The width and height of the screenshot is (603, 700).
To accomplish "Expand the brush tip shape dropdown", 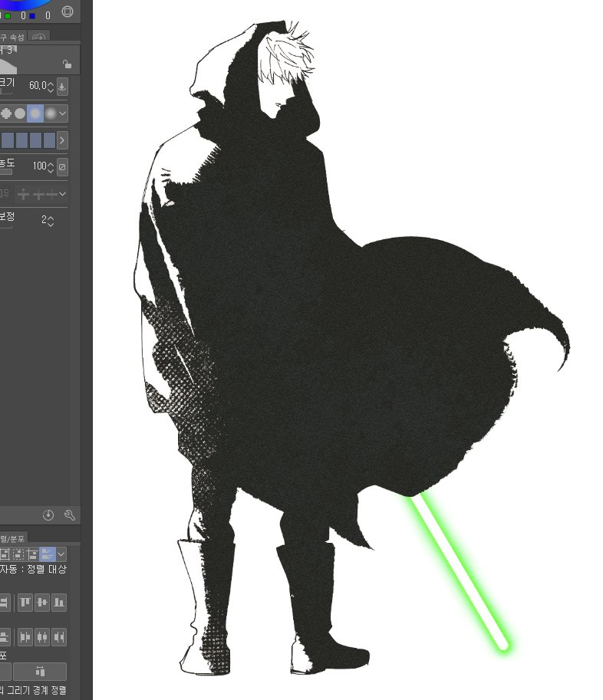I will 63,113.
